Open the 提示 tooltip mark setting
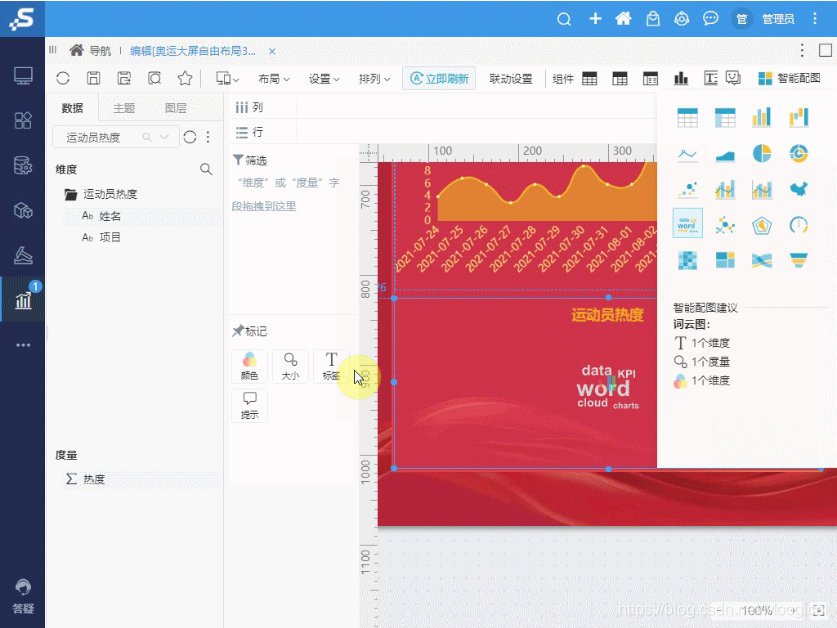The width and height of the screenshot is (837, 628). 250,402
